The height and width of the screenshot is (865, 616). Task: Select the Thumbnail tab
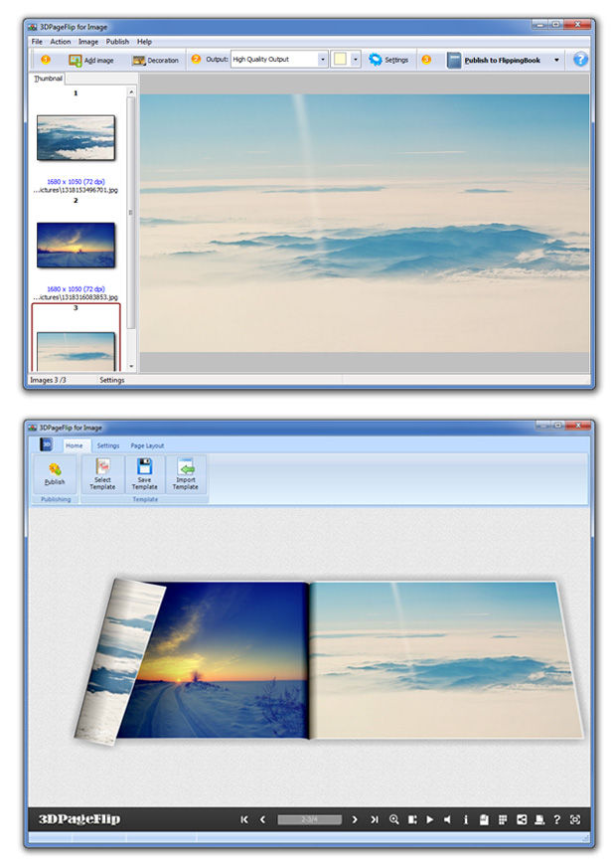point(48,79)
